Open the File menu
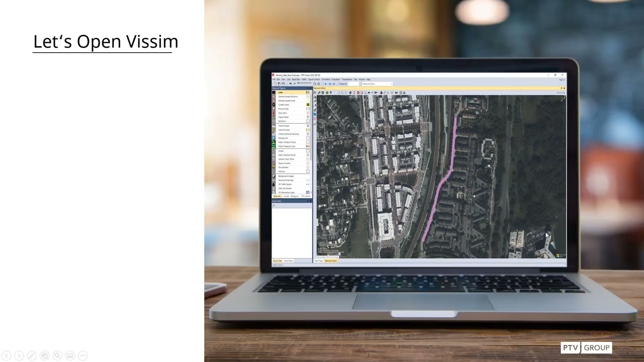This screenshot has height=362, width=644. [x=274, y=79]
